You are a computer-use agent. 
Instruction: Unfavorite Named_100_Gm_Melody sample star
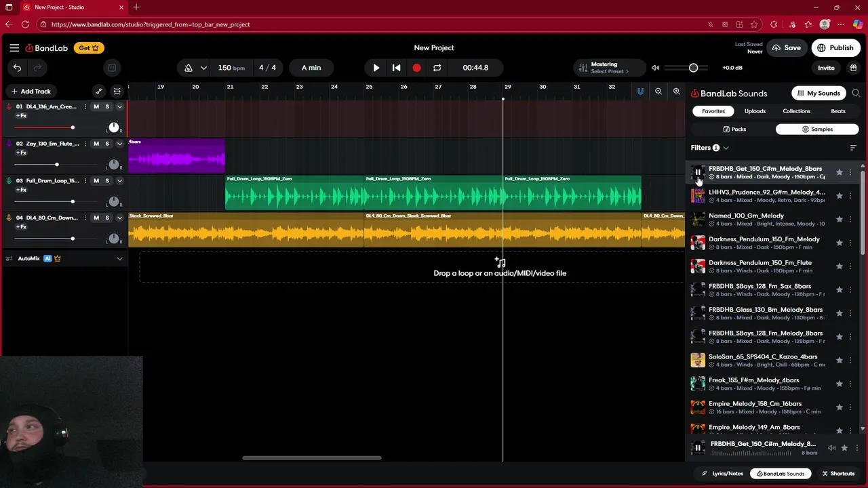[840, 219]
